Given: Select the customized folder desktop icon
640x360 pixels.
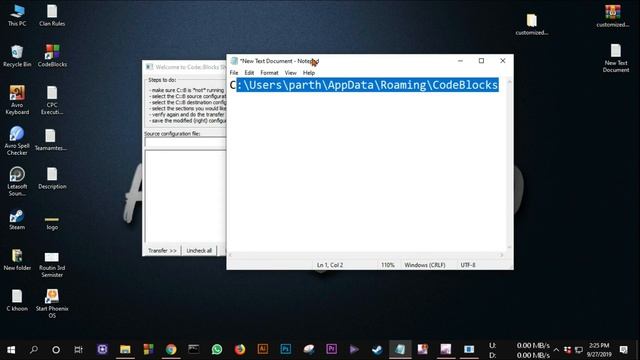Looking at the screenshot, I should (531, 24).
